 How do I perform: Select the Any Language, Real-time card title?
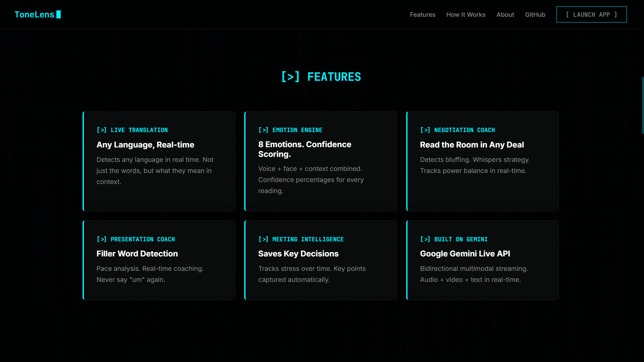click(145, 145)
